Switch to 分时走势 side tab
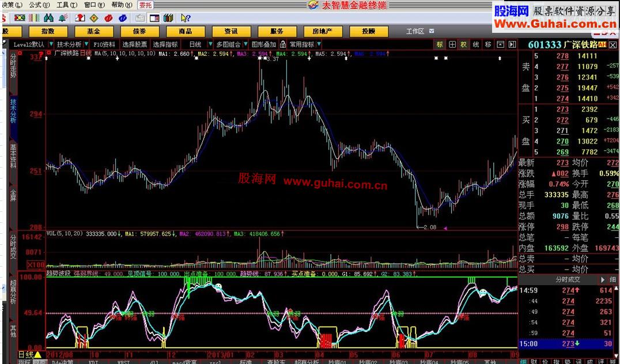 [x=13, y=66]
